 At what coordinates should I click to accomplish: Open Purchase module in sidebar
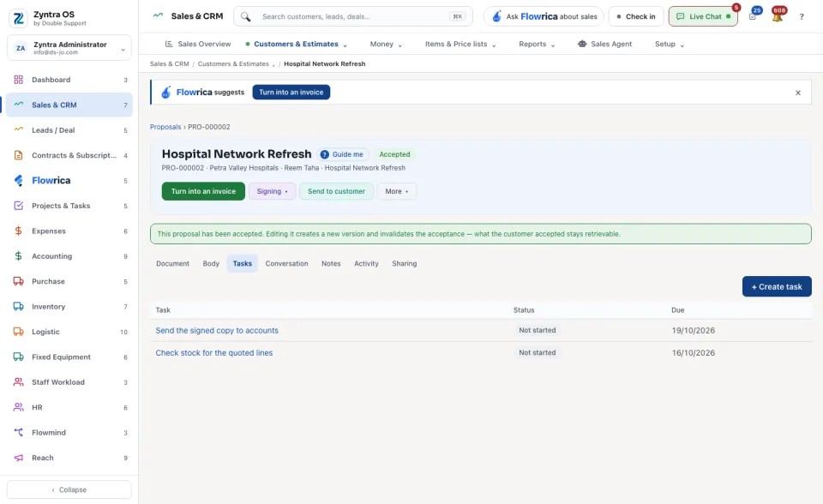tap(69, 281)
